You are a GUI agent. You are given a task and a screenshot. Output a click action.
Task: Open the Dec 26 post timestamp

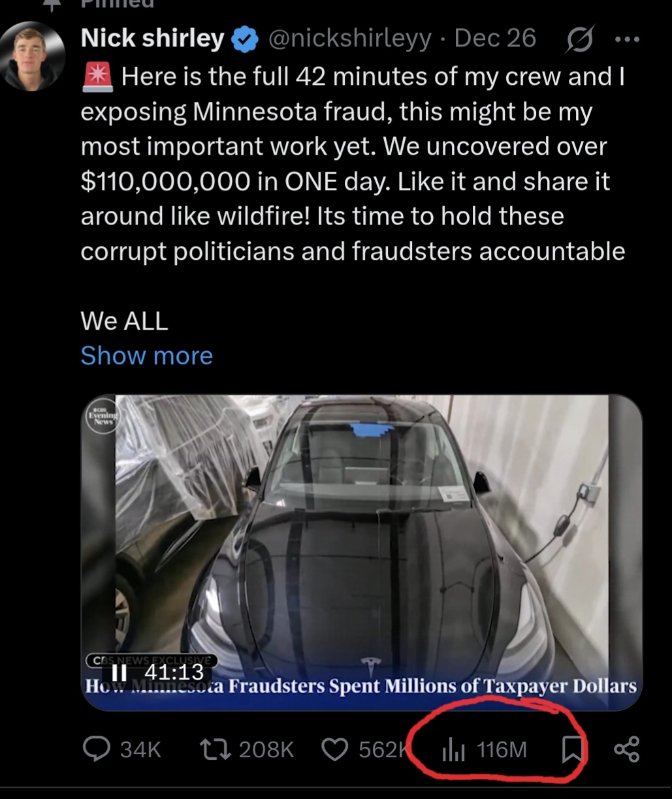tap(495, 39)
